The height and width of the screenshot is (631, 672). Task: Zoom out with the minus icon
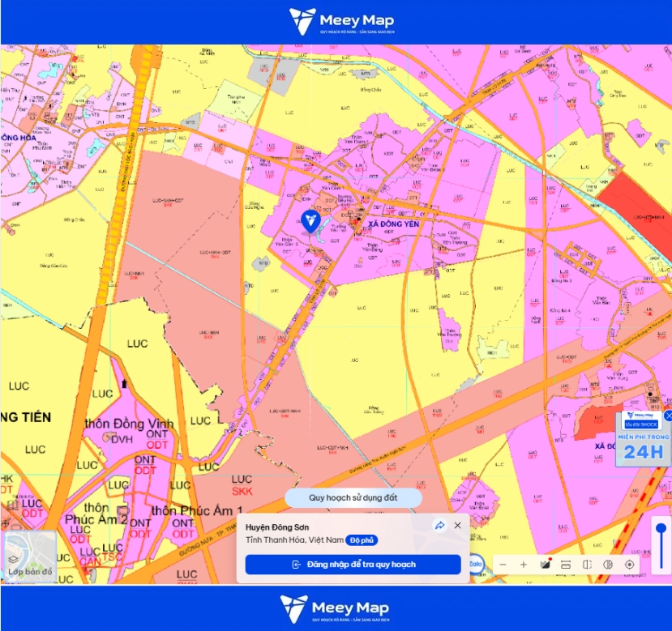(503, 565)
